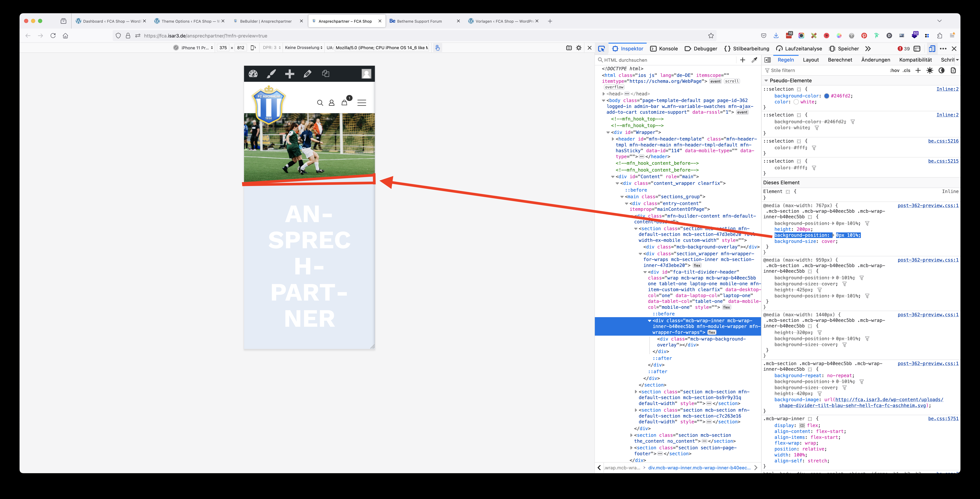Image resolution: width=980 pixels, height=499 pixels.
Task: Click the viewport width field showing 375
Action: (x=223, y=48)
